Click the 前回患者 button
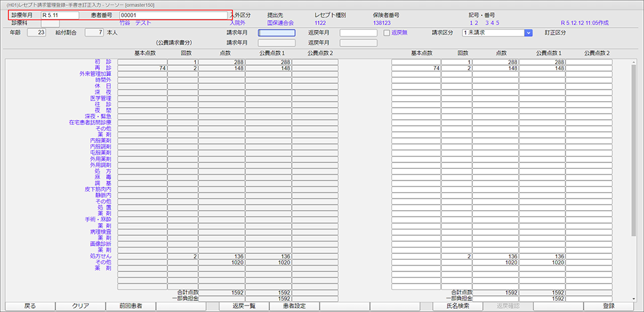 (130, 306)
